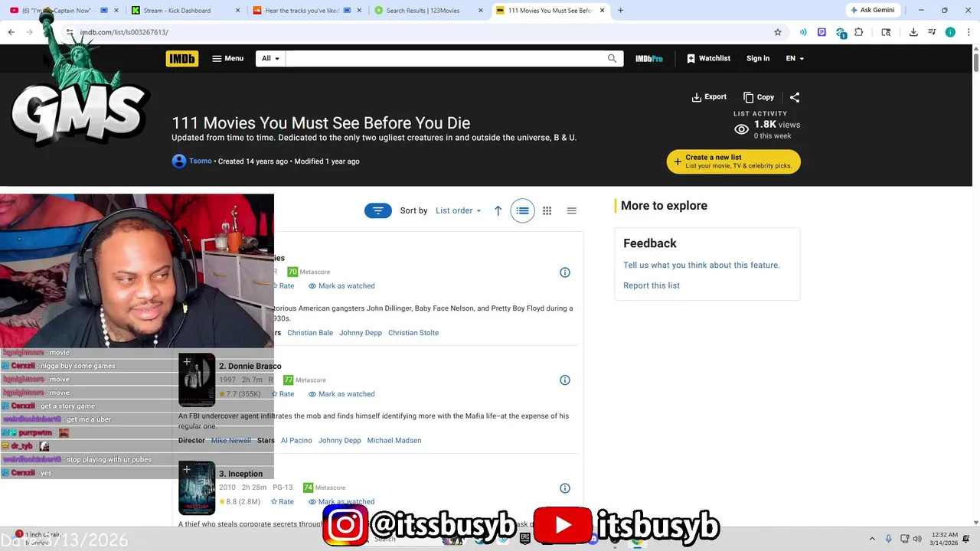Select grid view

click(547, 210)
